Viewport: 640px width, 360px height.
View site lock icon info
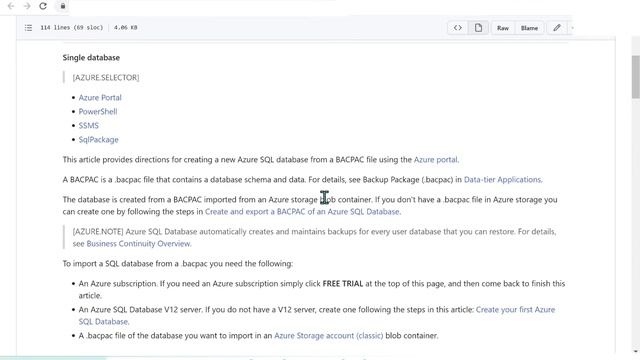click(62, 6)
